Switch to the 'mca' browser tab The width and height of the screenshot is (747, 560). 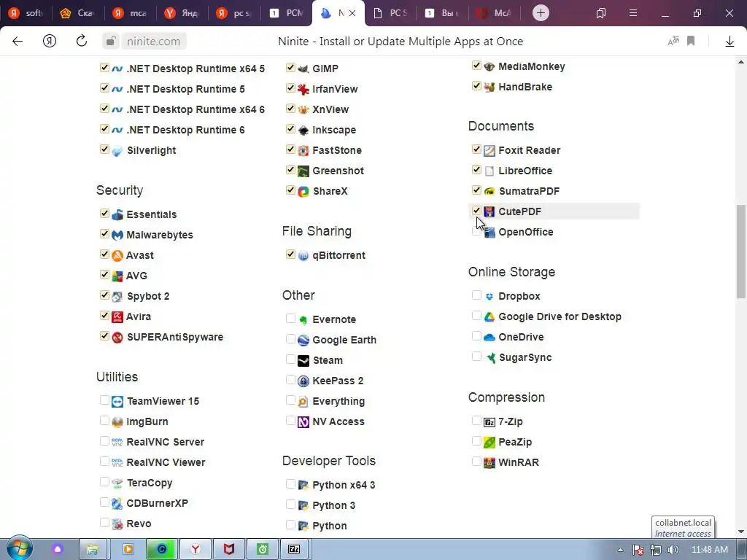pos(130,13)
